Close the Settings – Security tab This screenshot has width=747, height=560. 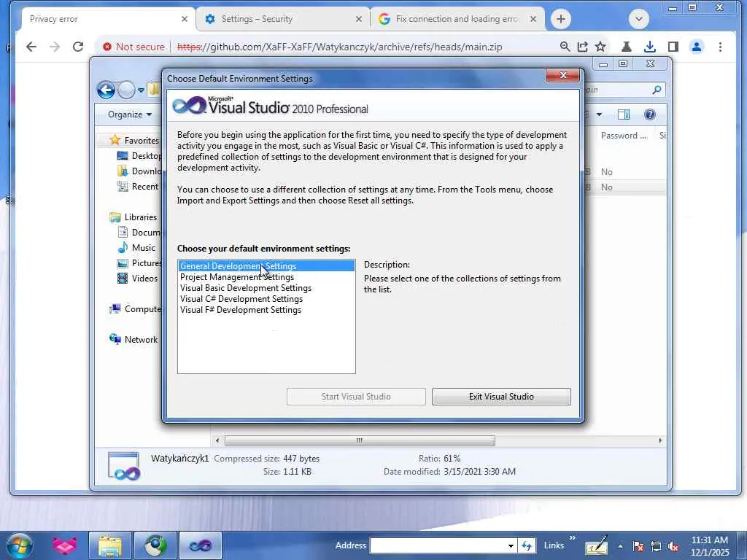(359, 19)
